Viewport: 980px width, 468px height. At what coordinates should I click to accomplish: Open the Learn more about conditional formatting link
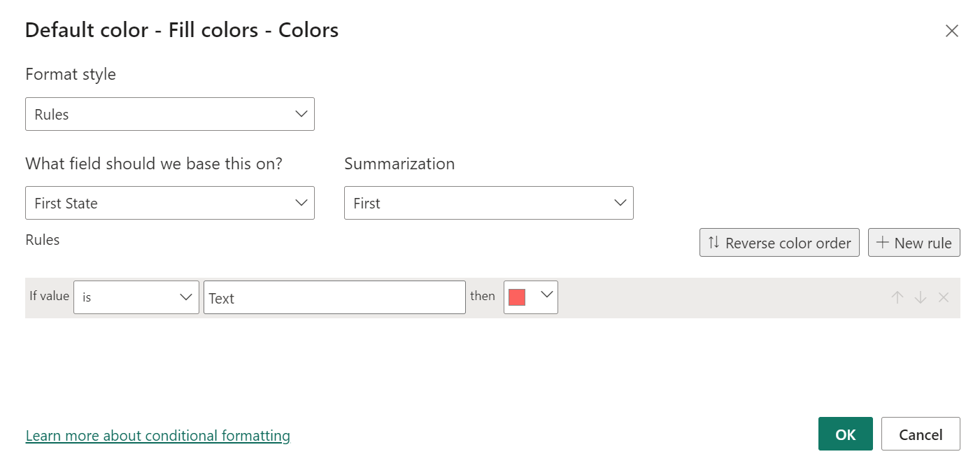point(157,436)
